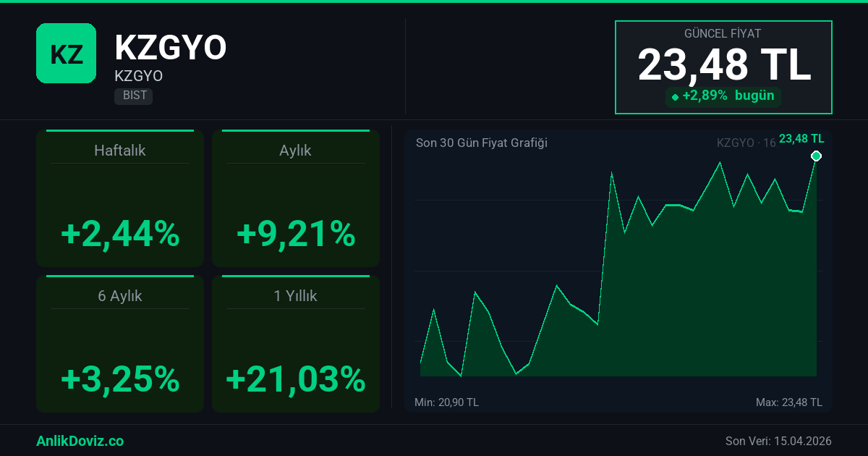Select the Haftalık performance card header
The width and height of the screenshot is (868, 456).
120,151
